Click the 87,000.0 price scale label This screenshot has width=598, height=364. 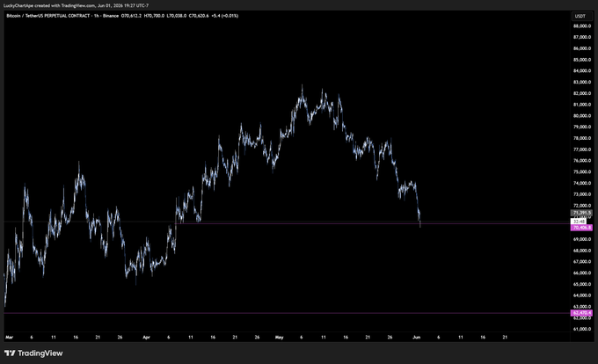[x=582, y=37]
